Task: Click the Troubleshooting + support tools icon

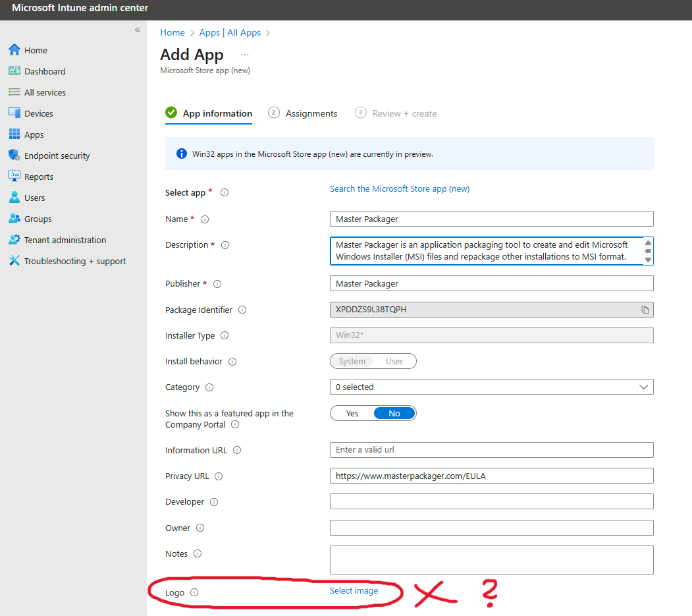Action: (x=14, y=260)
